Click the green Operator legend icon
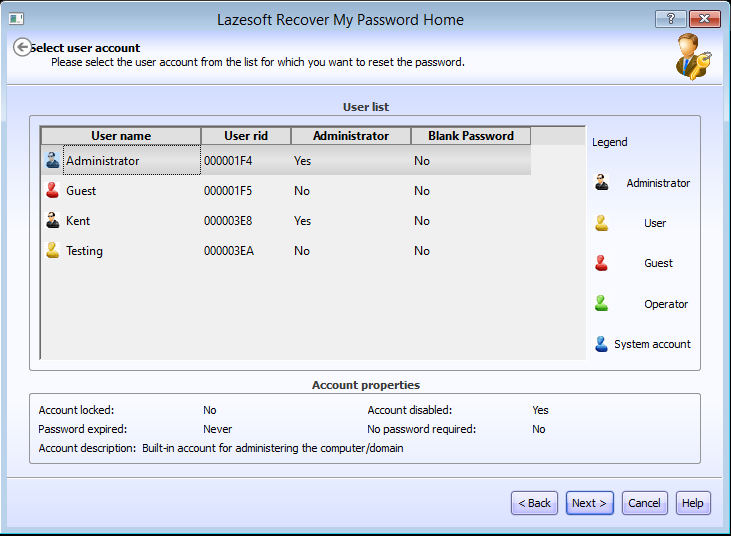 pyautogui.click(x=601, y=303)
